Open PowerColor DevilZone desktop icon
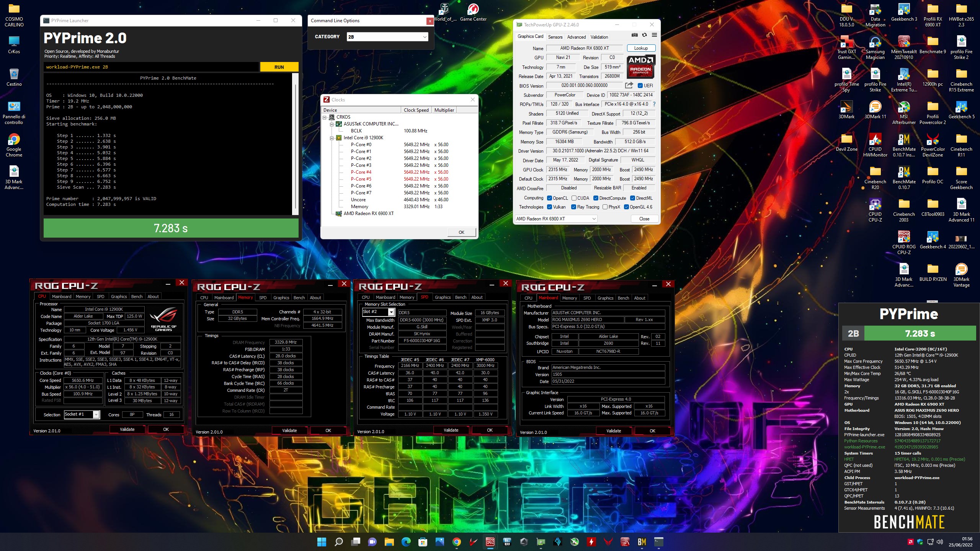 click(933, 145)
